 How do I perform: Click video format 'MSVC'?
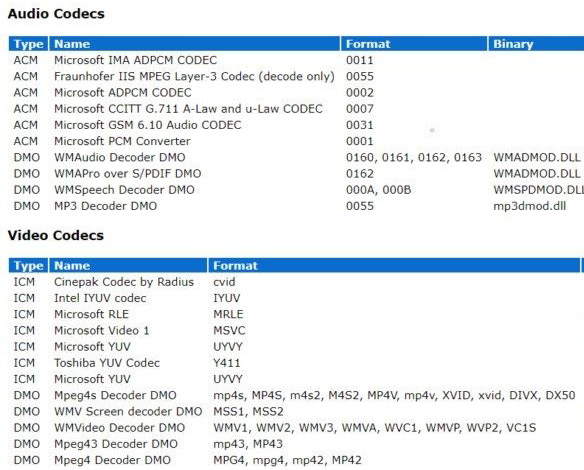[229, 330]
